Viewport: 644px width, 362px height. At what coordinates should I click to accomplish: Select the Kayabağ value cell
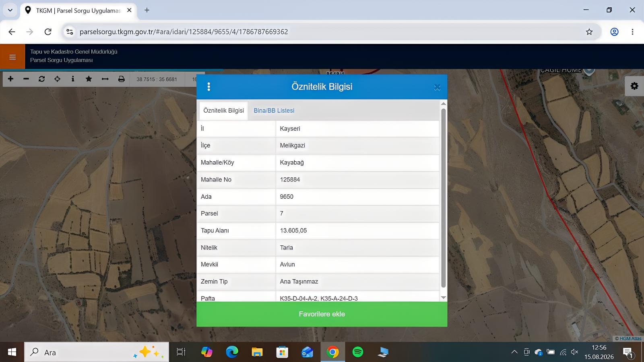357,162
